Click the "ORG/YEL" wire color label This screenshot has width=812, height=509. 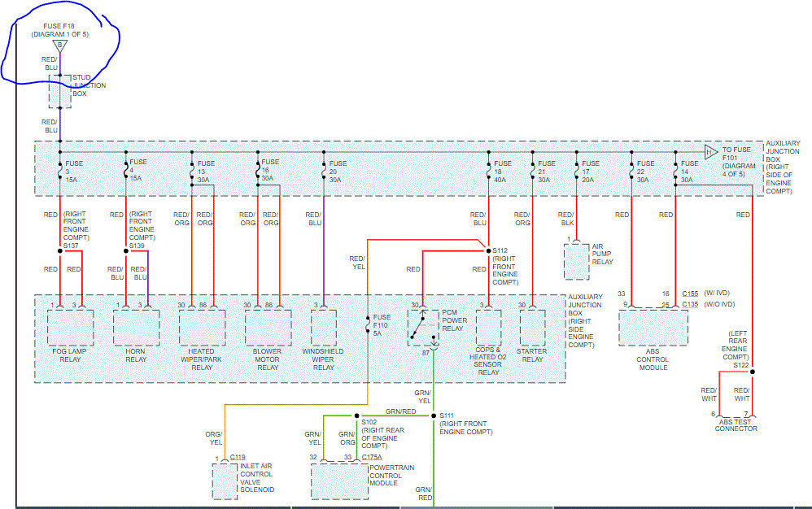coord(214,438)
